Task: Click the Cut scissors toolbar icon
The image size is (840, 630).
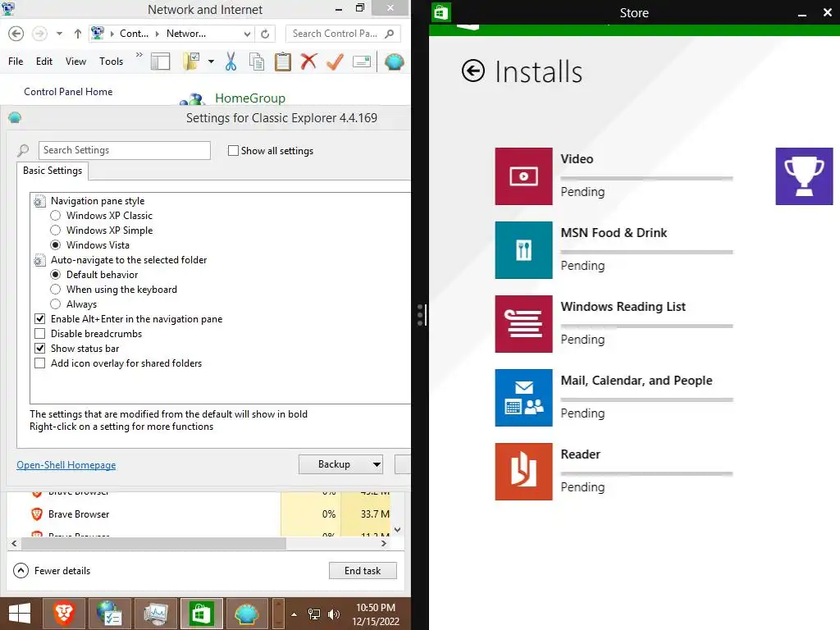Action: (231, 62)
